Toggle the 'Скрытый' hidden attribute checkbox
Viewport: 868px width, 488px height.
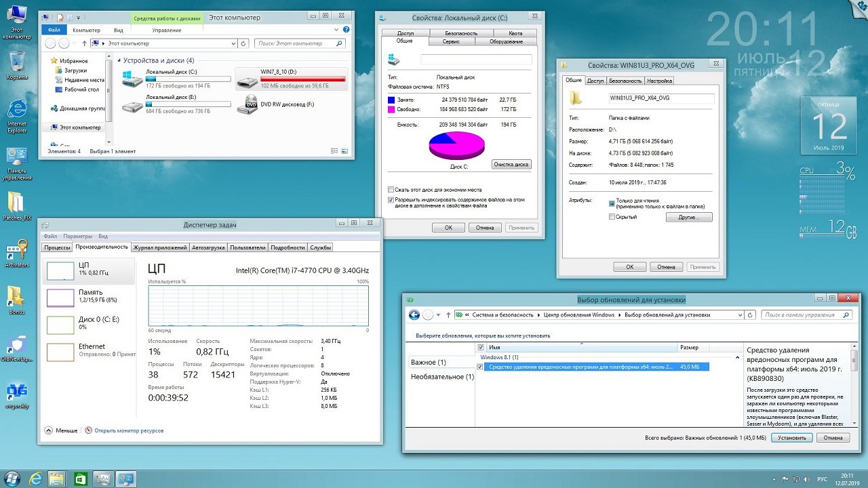(x=612, y=217)
